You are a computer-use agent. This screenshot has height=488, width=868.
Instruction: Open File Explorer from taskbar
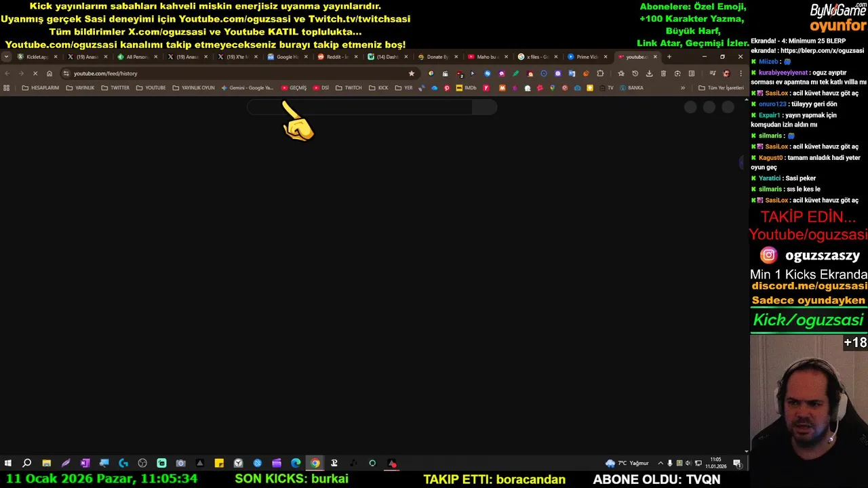(46, 463)
